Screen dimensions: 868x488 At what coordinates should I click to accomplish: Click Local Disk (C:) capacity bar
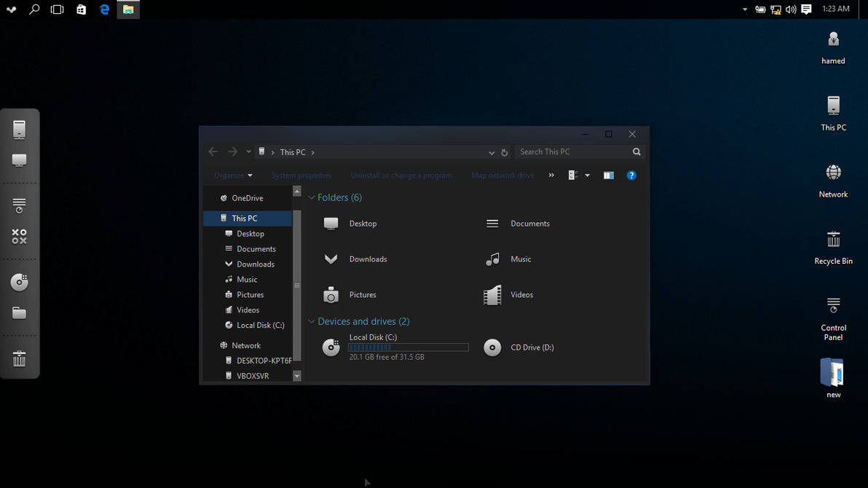tap(408, 347)
